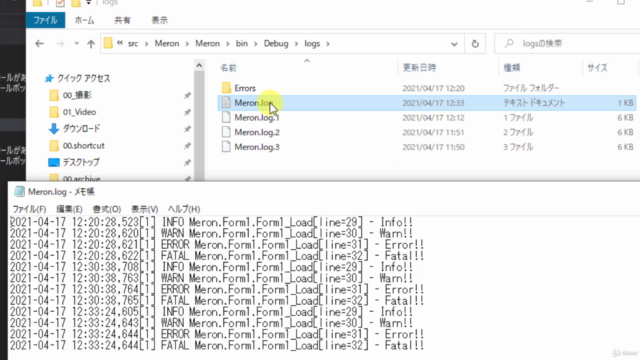The width and height of the screenshot is (640, 360).
Task: Click the ダウンロード blue arrow icon
Action: point(54,129)
